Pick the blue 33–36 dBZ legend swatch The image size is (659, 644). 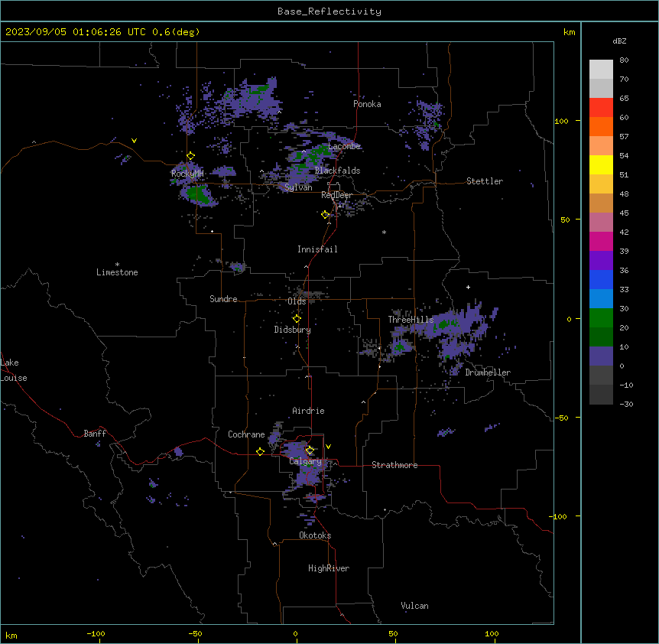click(601, 279)
